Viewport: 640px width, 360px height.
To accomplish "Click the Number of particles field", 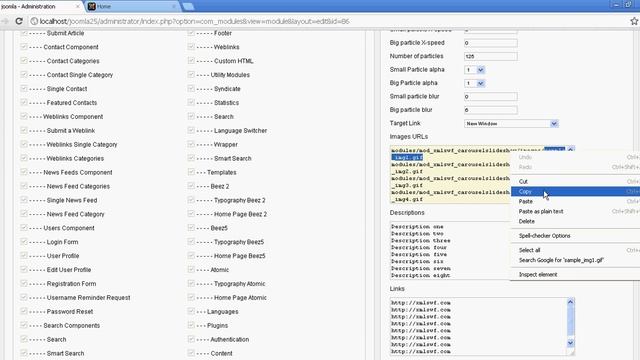I will click(491, 56).
